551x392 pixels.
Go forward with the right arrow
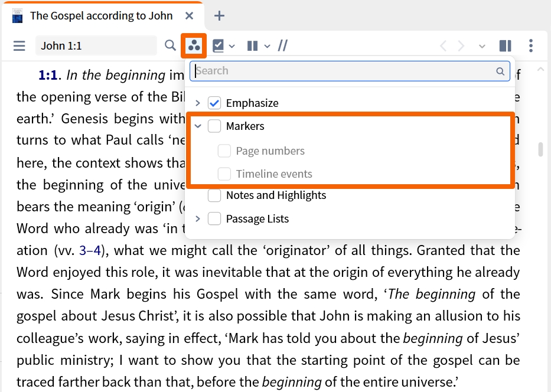click(x=461, y=45)
